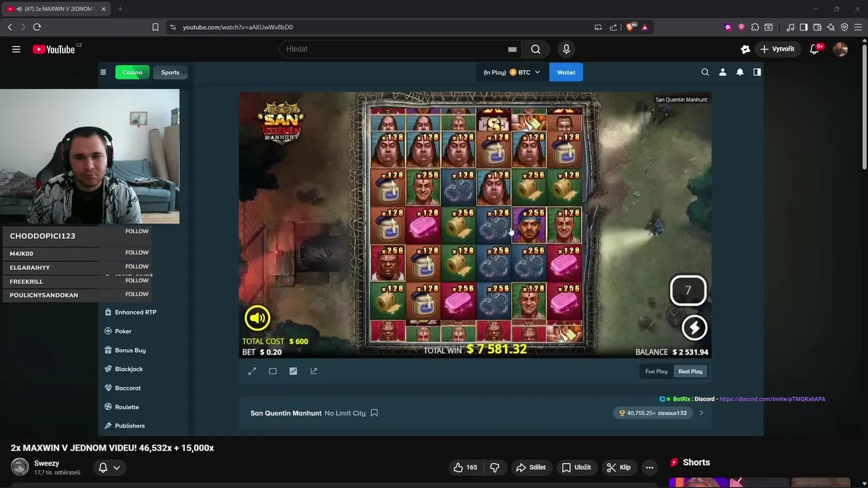Create a clip with Klip button
The height and width of the screenshot is (488, 868).
(x=618, y=467)
